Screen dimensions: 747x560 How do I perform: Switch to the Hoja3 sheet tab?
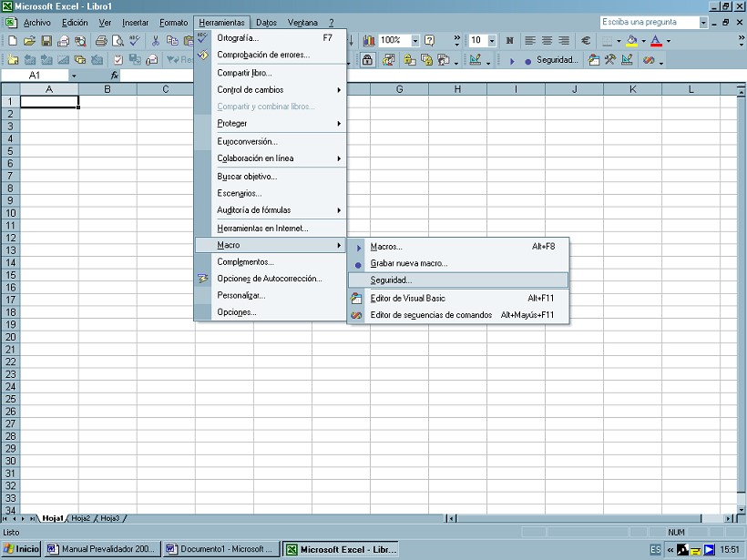point(110,518)
